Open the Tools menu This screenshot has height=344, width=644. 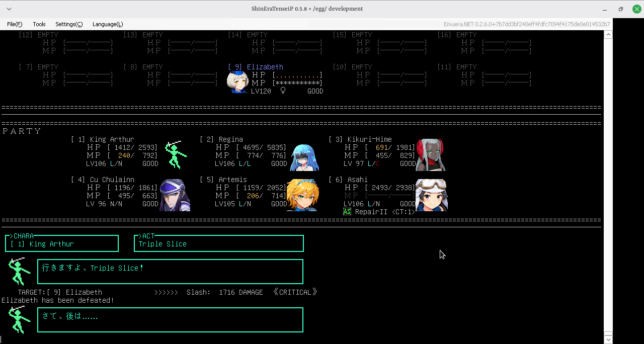pos(39,24)
